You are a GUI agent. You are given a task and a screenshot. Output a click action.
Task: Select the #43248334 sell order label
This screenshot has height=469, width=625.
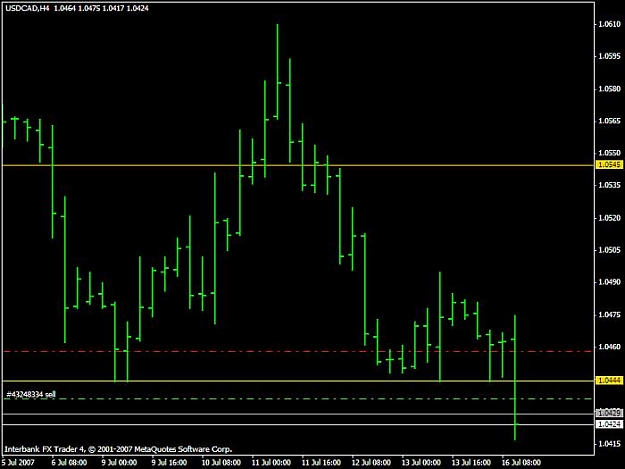[x=31, y=394]
